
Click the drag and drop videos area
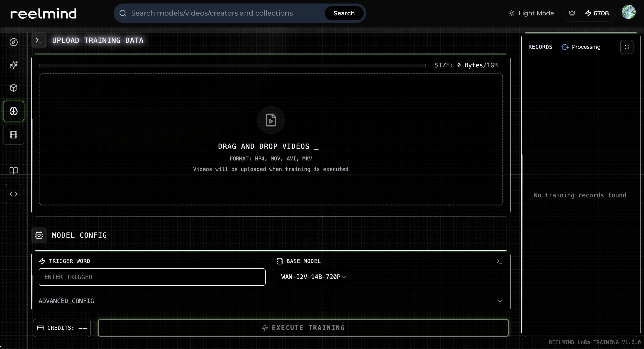[x=270, y=139]
